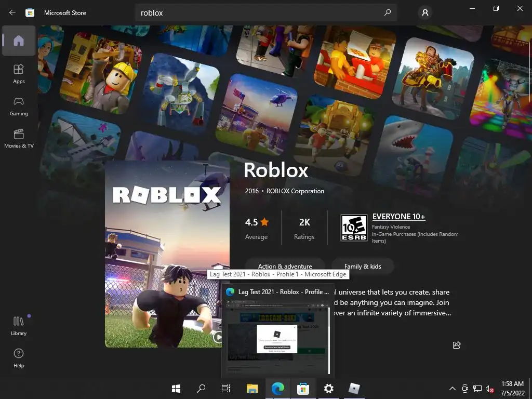Select the Action & adventure category tag
532x399 pixels.
tap(285, 267)
